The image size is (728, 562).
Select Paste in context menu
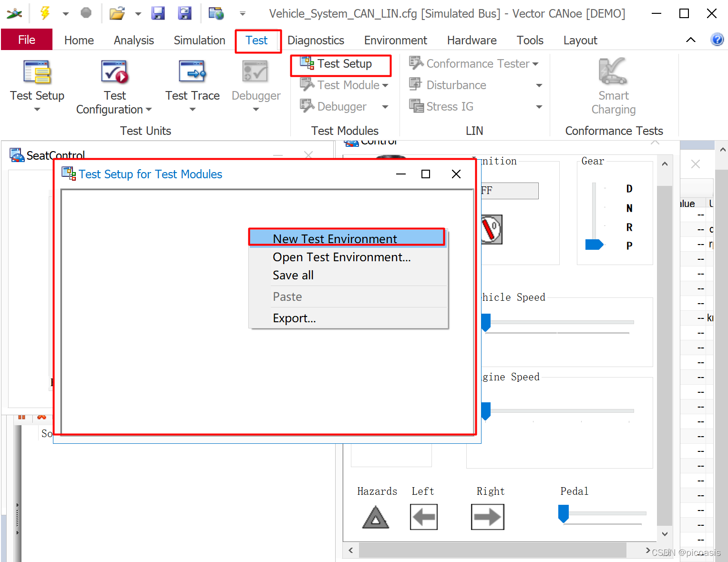[349, 297]
